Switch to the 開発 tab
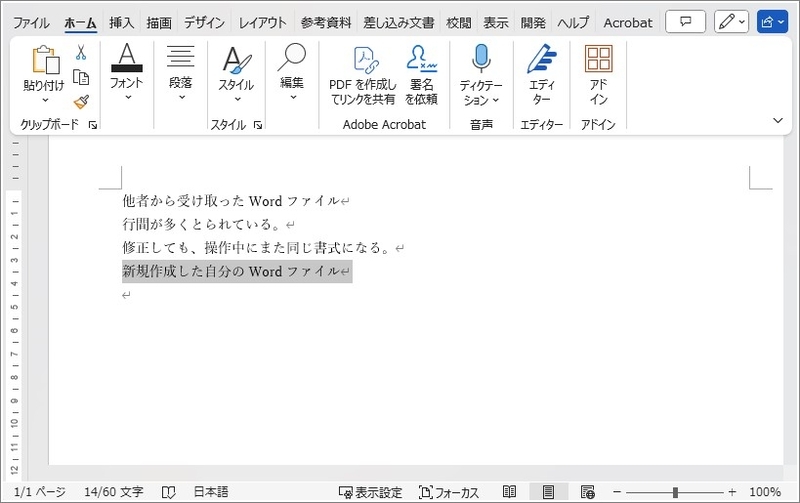Image resolution: width=800 pixels, height=503 pixels. (x=533, y=22)
